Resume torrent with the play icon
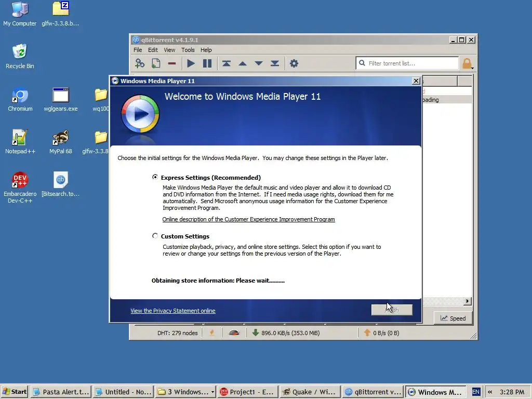Viewport: 532px width, 399px height. point(191,63)
